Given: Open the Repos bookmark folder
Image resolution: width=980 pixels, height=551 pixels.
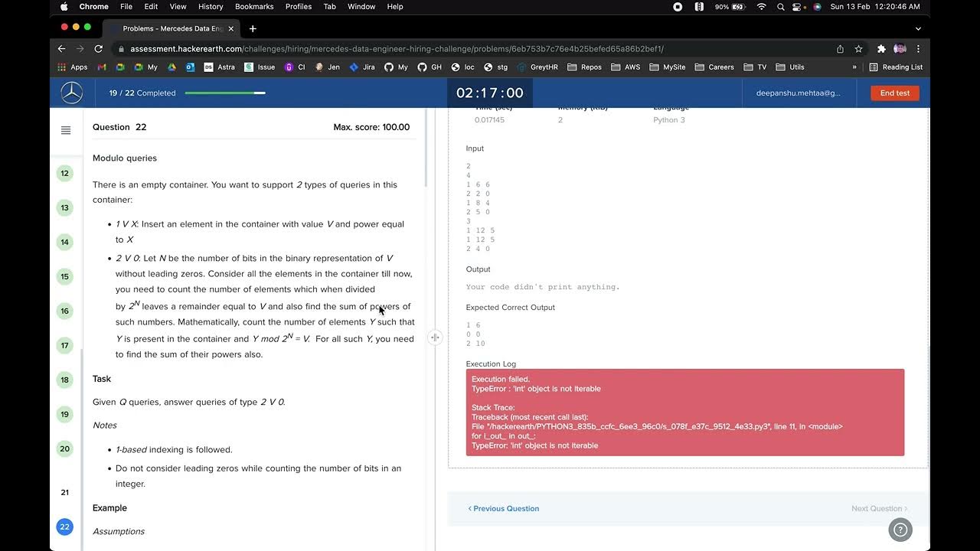Looking at the screenshot, I should point(585,67).
